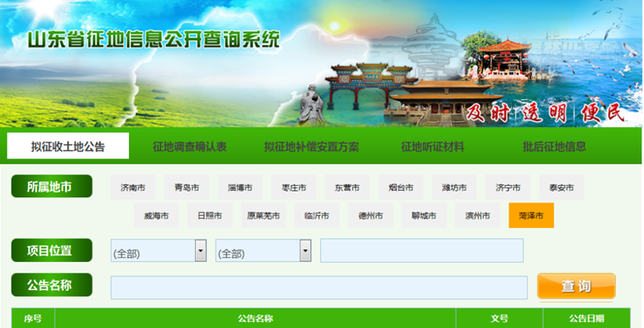The image size is (644, 328).
Task: Click the 公告名称 table column header
Action: pos(255,319)
